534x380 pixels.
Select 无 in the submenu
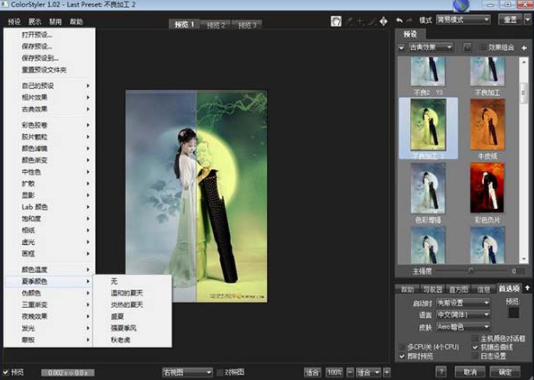[x=132, y=281]
